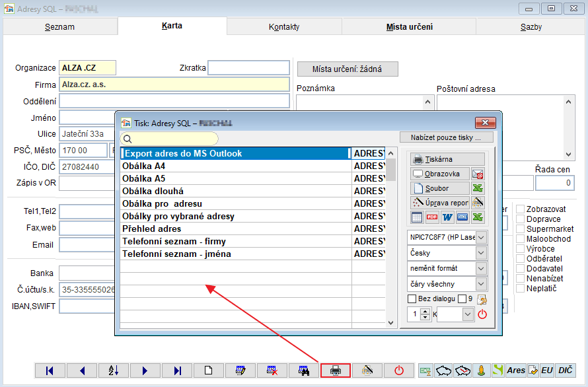This screenshot has width=588, height=387.
Task: Open the Kontakty tab
Action: click(x=284, y=27)
